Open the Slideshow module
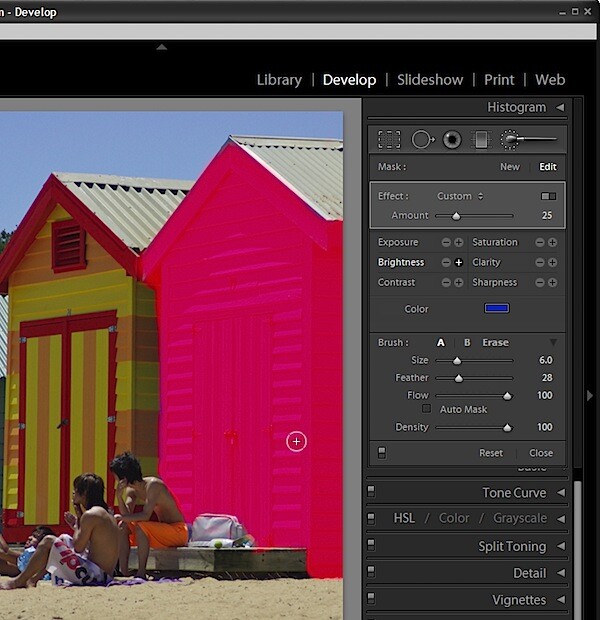This screenshot has width=600, height=620. [430, 80]
